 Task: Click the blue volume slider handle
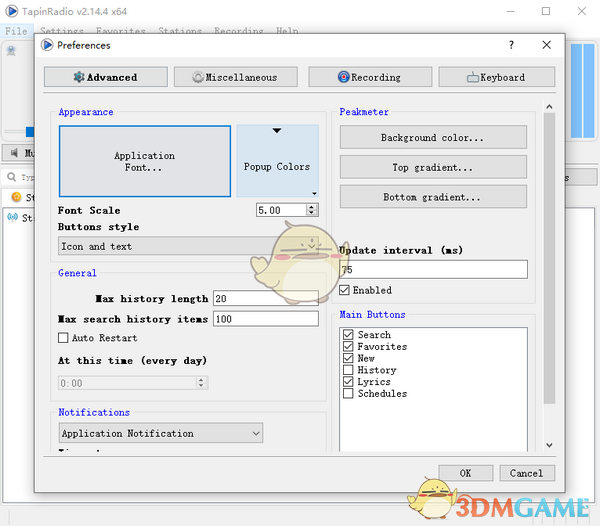pyautogui.click(x=30, y=132)
